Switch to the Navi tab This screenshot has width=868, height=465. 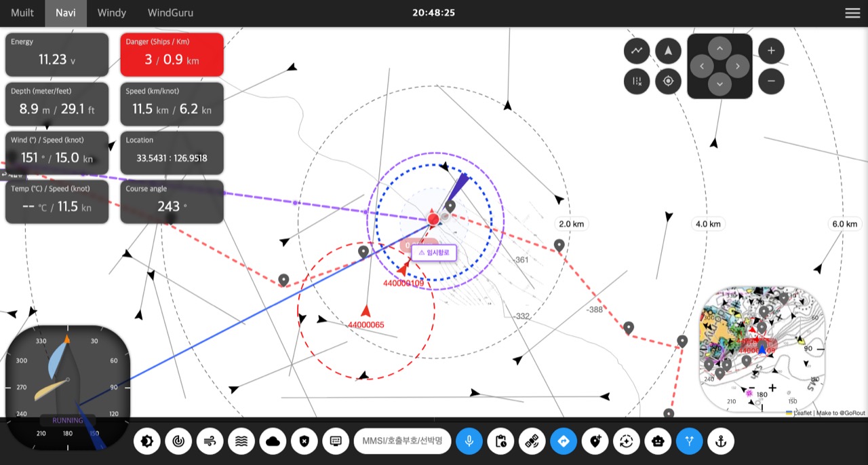pyautogui.click(x=66, y=13)
